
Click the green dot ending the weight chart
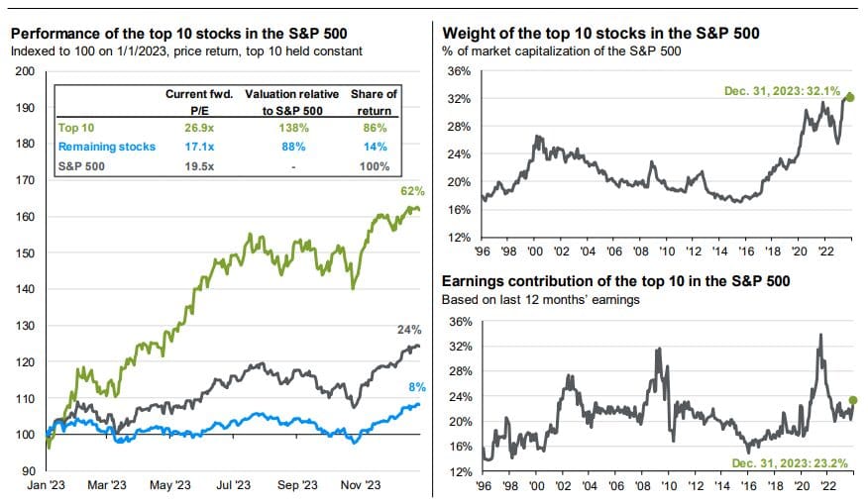pyautogui.click(x=850, y=97)
